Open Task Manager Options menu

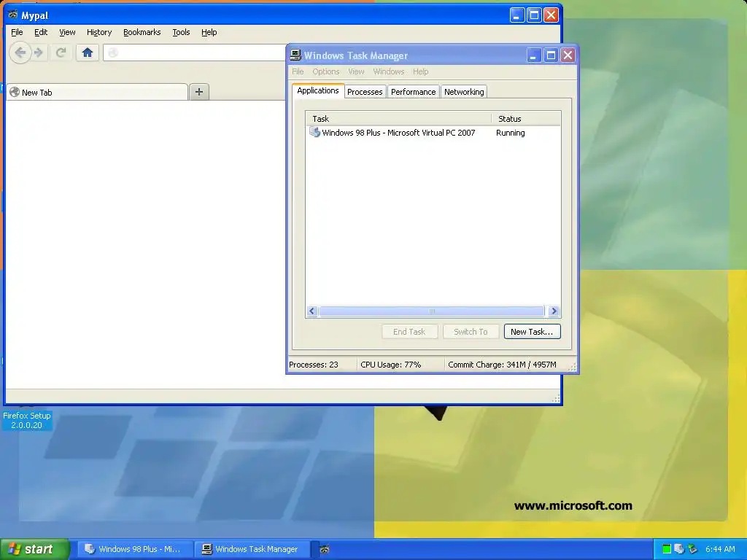pyautogui.click(x=326, y=71)
